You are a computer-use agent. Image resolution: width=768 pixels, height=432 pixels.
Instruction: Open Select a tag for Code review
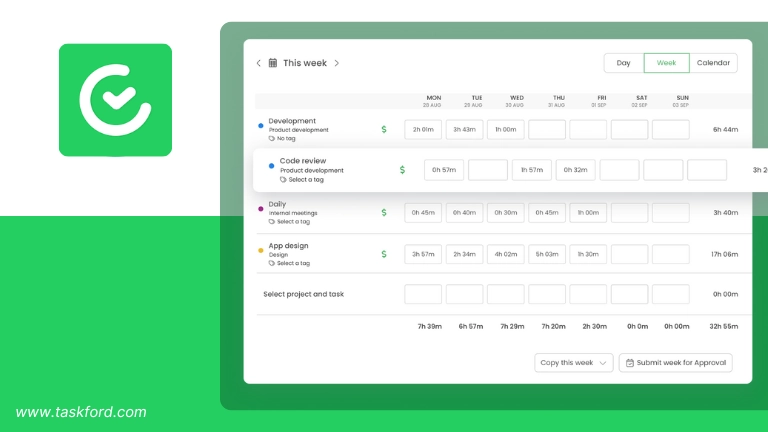coord(306,180)
